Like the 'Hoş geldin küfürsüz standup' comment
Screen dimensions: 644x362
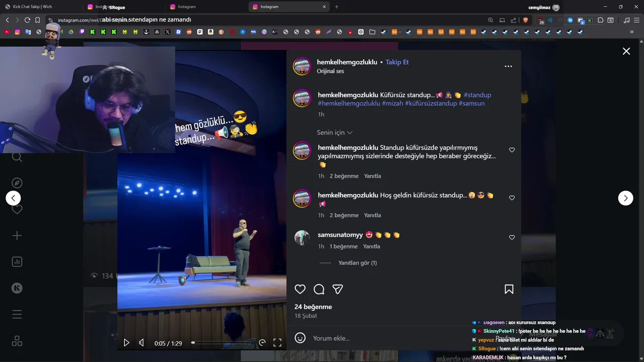pyautogui.click(x=512, y=198)
